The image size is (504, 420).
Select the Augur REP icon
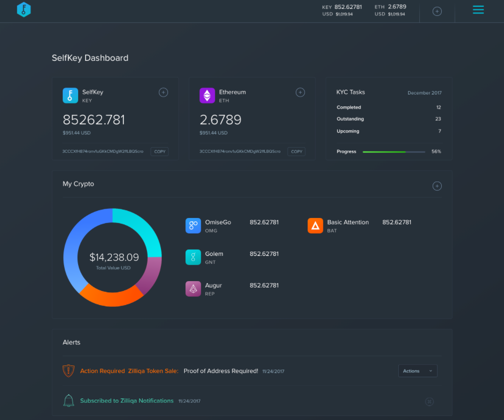point(193,289)
